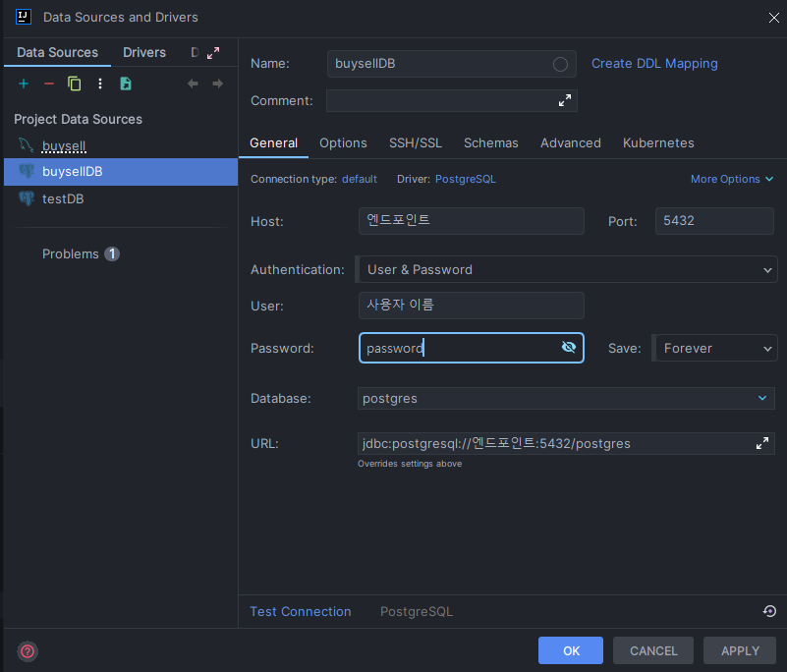Click the Project Data Sources heading
This screenshot has height=672, width=787.
click(x=79, y=120)
